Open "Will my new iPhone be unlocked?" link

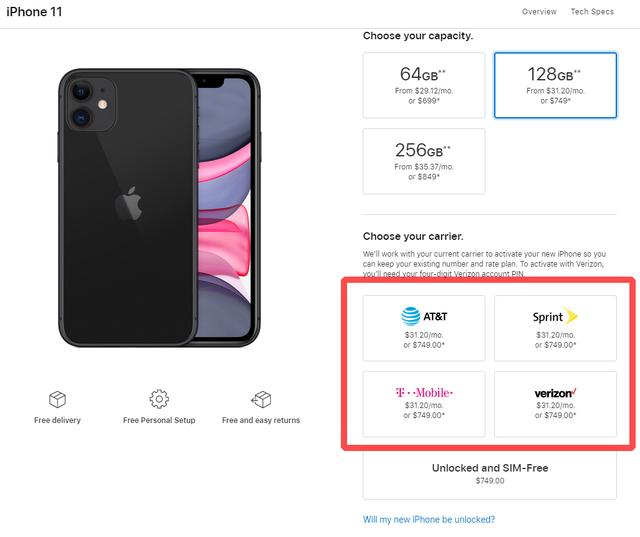point(428,520)
